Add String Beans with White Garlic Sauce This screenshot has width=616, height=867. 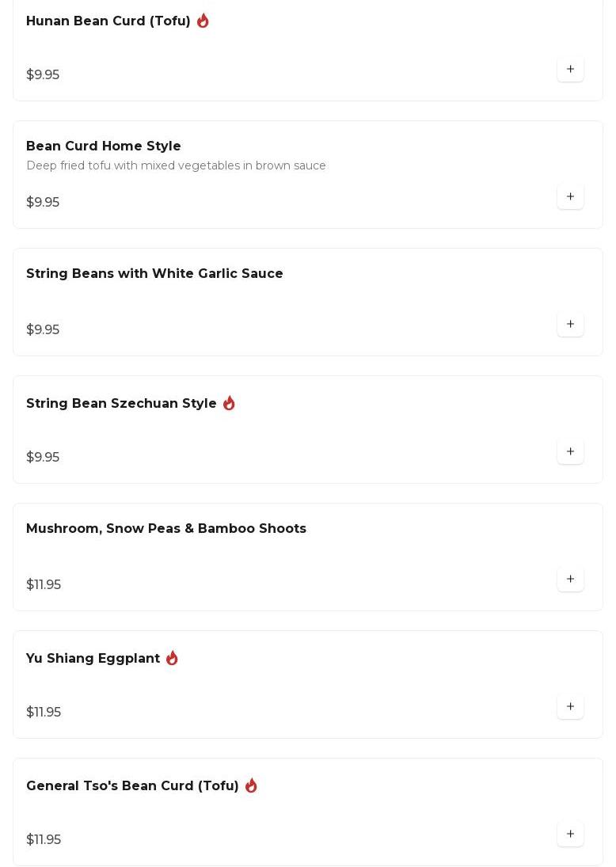[x=570, y=324]
